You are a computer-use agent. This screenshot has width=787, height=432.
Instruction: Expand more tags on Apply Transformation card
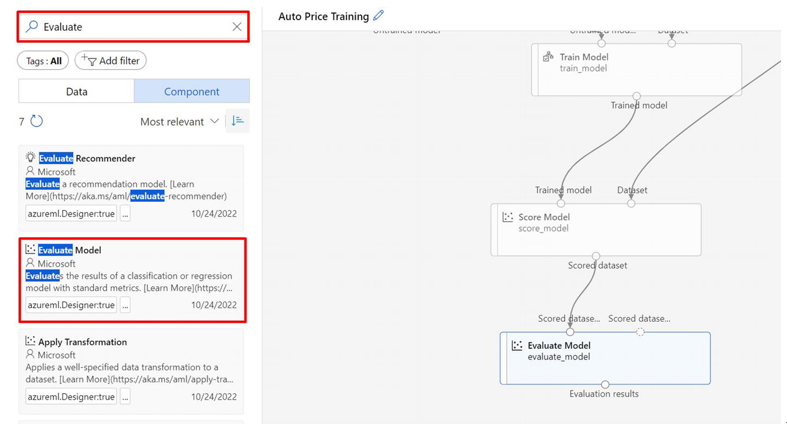pyautogui.click(x=125, y=397)
